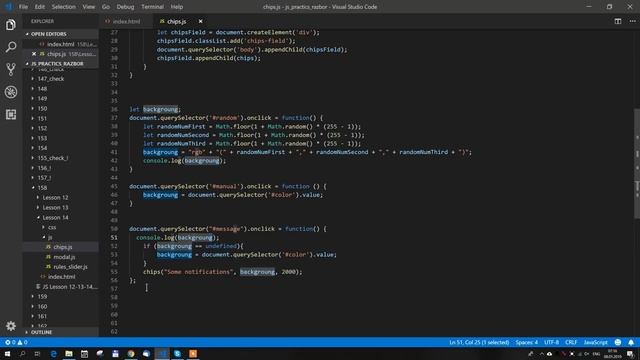
Task: Expand the 147_check folder
Action: pyautogui.click(x=51, y=78)
